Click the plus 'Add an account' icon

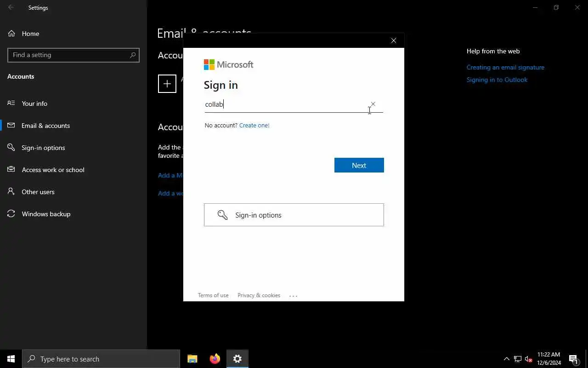click(167, 84)
